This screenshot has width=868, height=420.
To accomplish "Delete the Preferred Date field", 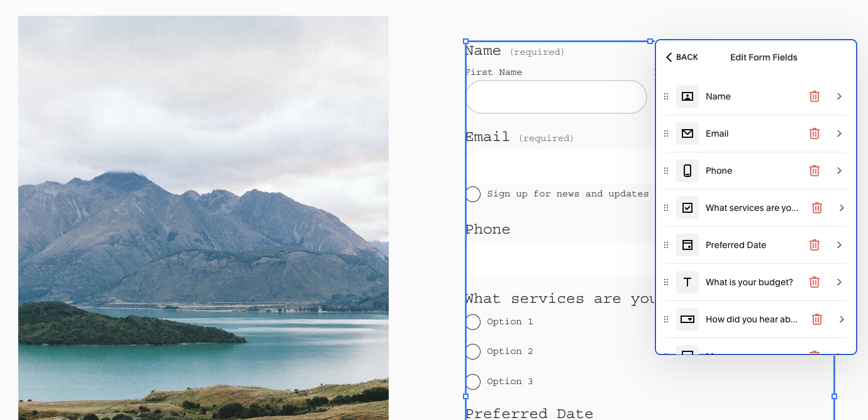I will pyautogui.click(x=815, y=245).
